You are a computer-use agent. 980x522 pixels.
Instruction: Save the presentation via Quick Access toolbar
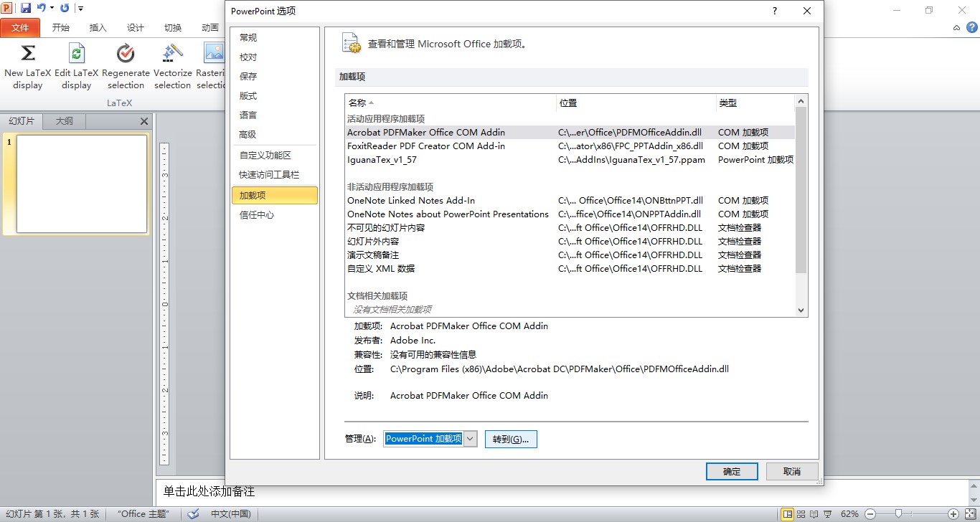click(26, 6)
